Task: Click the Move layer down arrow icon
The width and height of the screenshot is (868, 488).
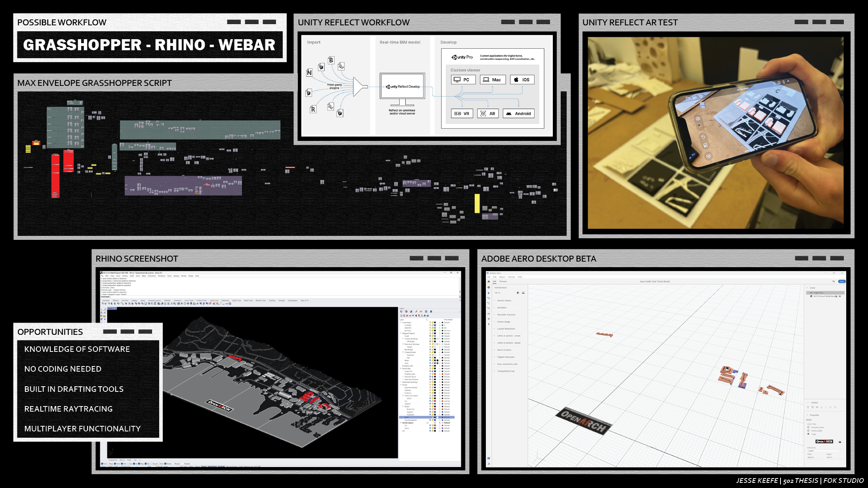Action: coord(413,315)
